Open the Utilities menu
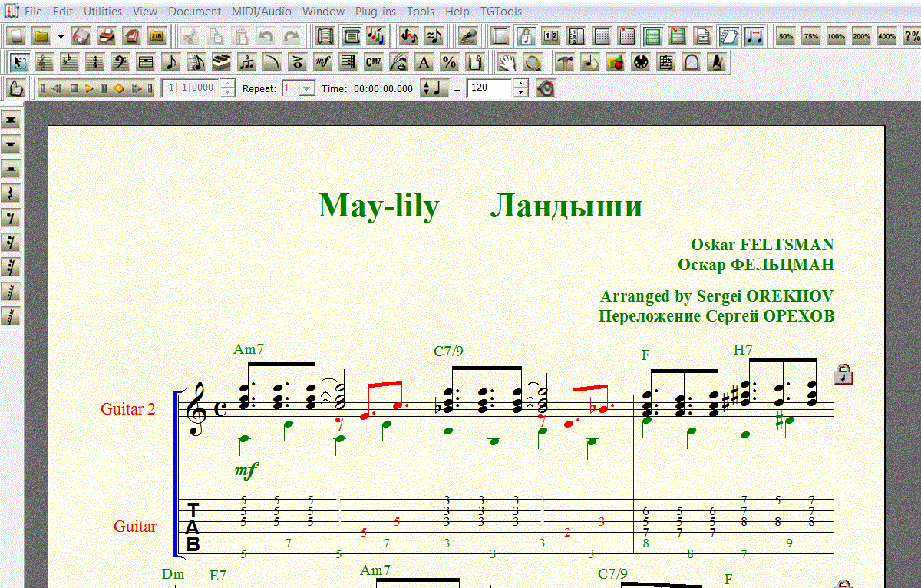 pyautogui.click(x=103, y=12)
